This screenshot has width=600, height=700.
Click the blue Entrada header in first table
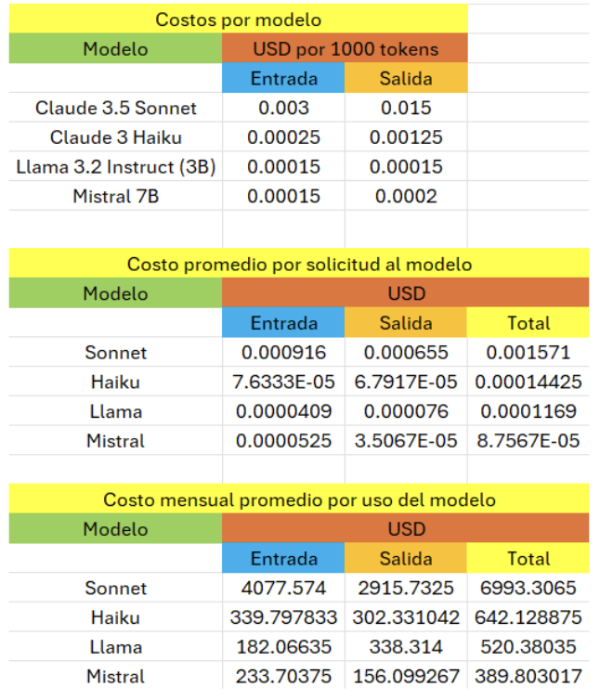pyautogui.click(x=283, y=78)
